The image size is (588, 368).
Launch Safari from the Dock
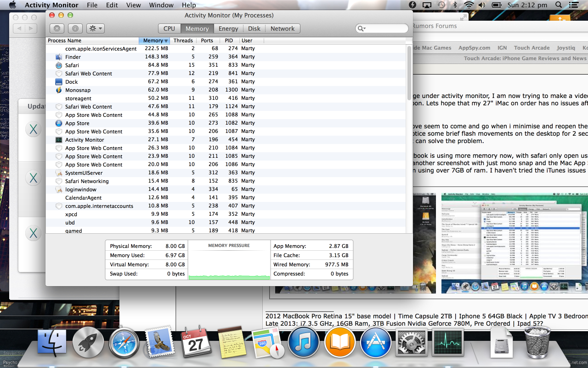pos(124,343)
